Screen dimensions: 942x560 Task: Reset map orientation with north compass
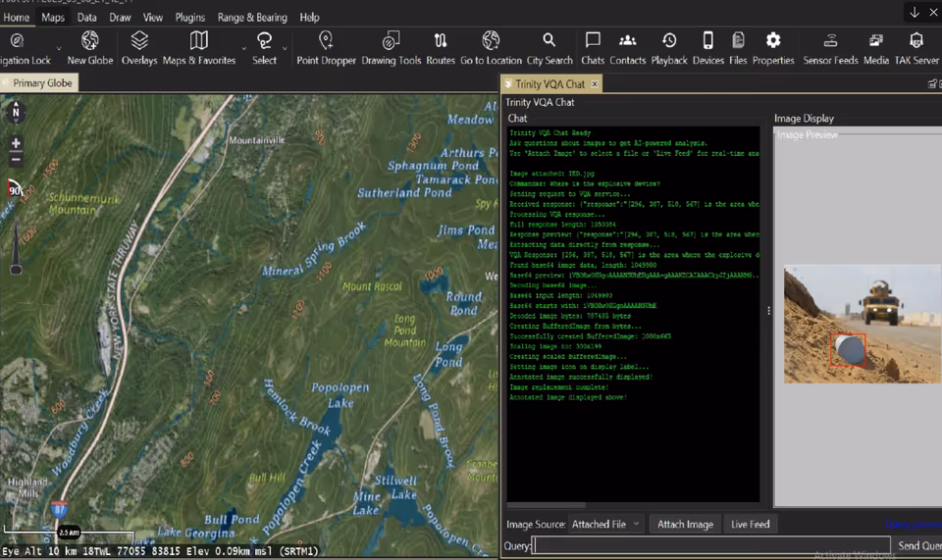point(16,112)
